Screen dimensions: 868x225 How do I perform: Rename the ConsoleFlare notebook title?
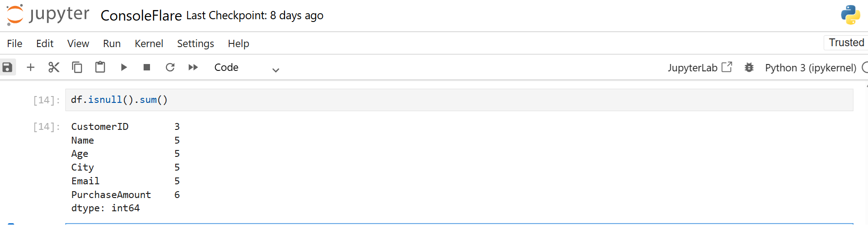(141, 16)
